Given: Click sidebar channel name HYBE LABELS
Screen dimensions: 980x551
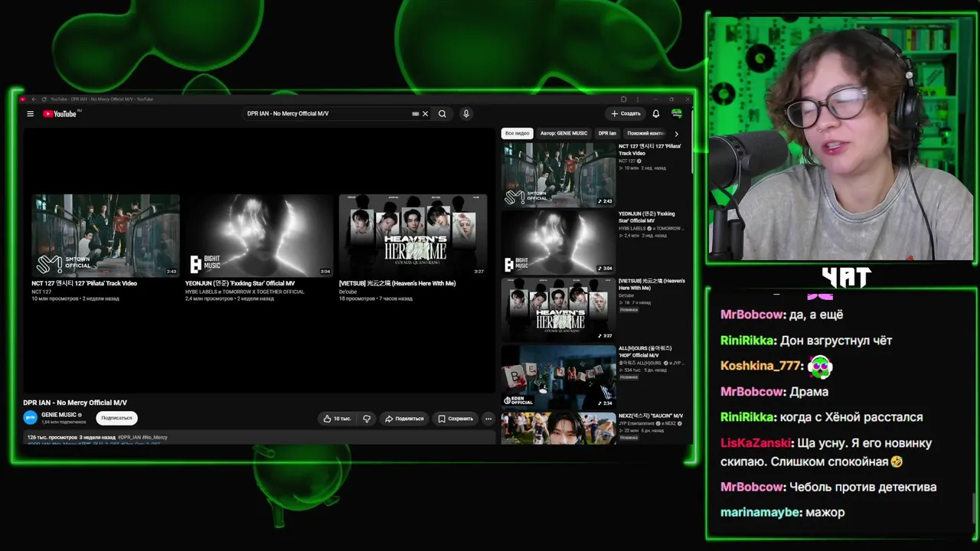Looking at the screenshot, I should (x=633, y=228).
